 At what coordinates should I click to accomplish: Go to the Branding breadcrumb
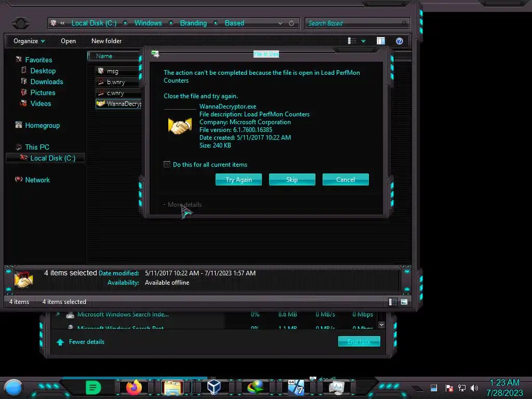point(193,23)
